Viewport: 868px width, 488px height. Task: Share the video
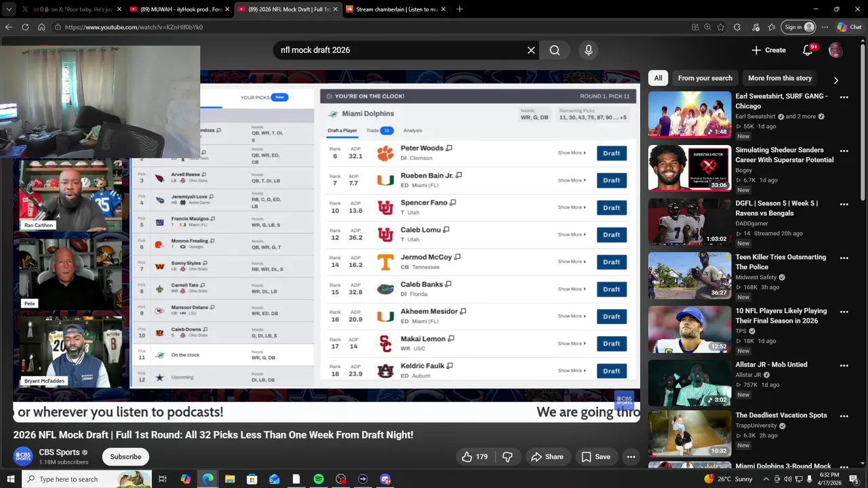coord(547,457)
